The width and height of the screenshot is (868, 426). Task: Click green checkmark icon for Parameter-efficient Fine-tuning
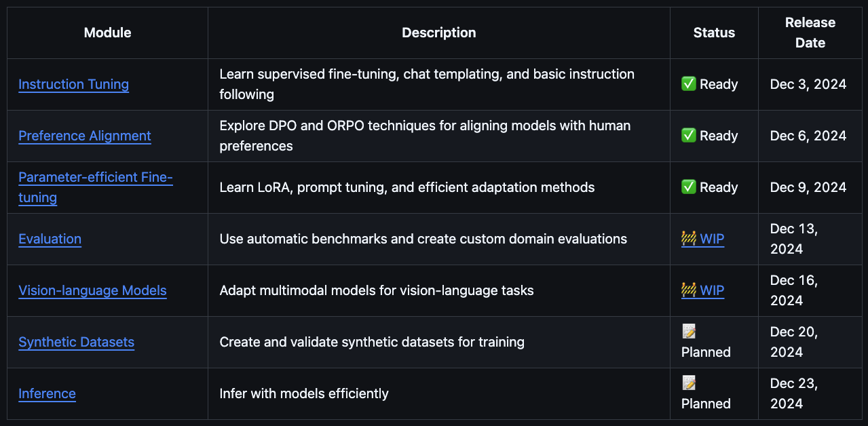point(689,187)
